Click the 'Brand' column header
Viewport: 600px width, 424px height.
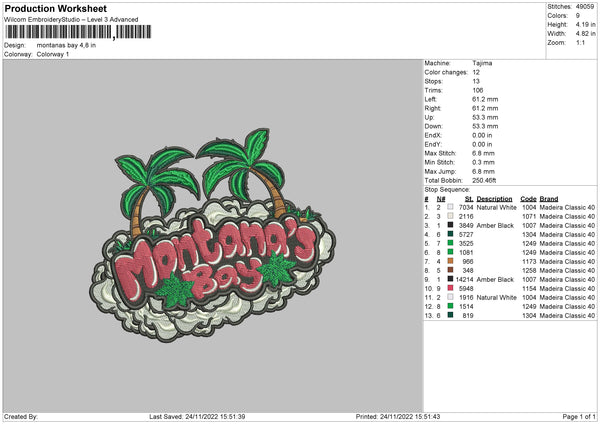coord(549,199)
